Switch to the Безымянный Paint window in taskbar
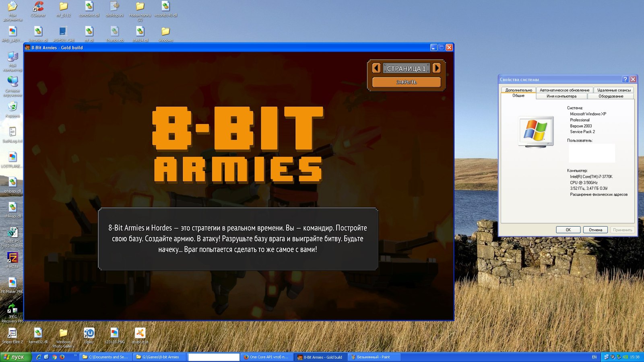Viewport: 644px width, 362px height. tap(375, 357)
